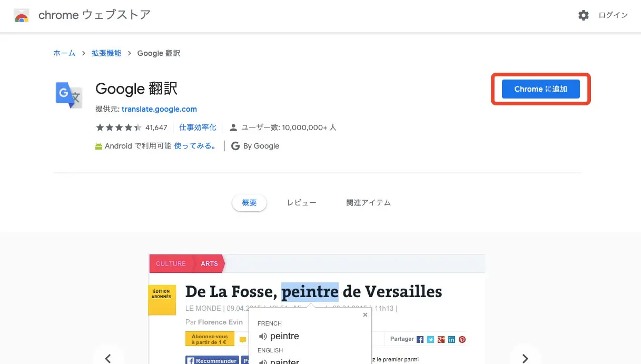Open the 関連アイテム tab
641x364 pixels.
tap(369, 203)
